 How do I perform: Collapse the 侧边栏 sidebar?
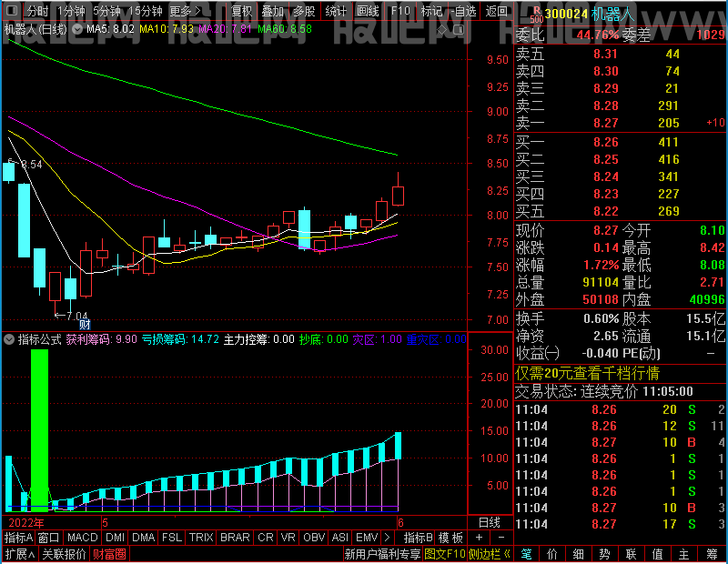[490, 554]
